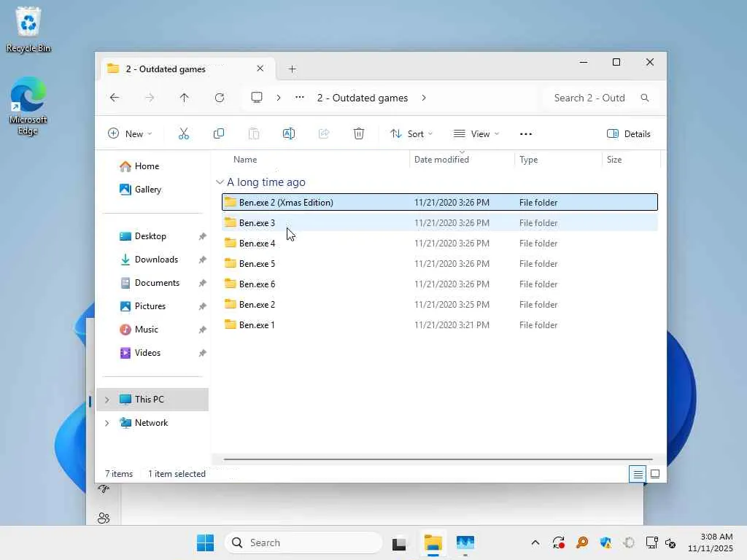The width and height of the screenshot is (747, 560).
Task: Click the Cut scissors icon
Action: tap(183, 134)
